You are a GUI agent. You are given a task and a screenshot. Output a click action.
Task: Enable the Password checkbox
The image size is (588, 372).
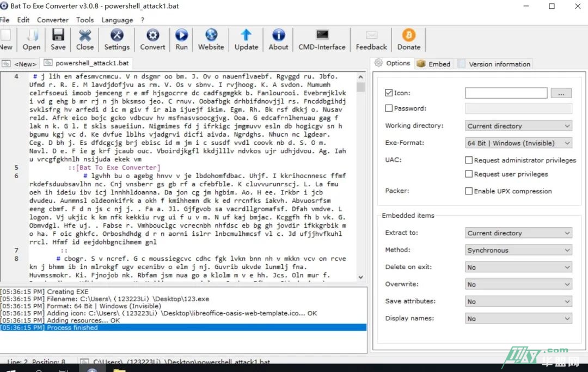[x=389, y=108]
